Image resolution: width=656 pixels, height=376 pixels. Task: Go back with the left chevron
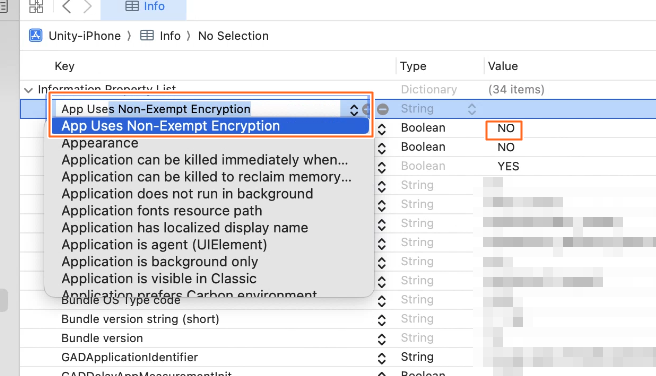(66, 6)
